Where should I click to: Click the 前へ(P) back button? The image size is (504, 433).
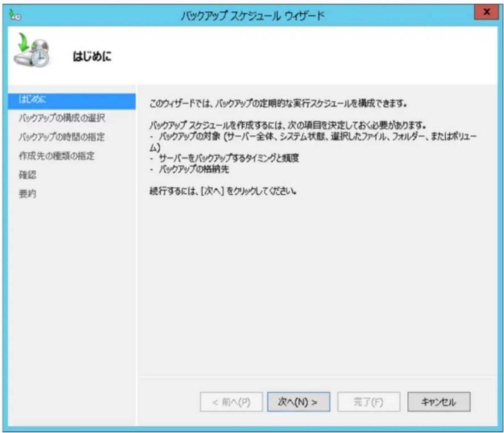coord(231,402)
